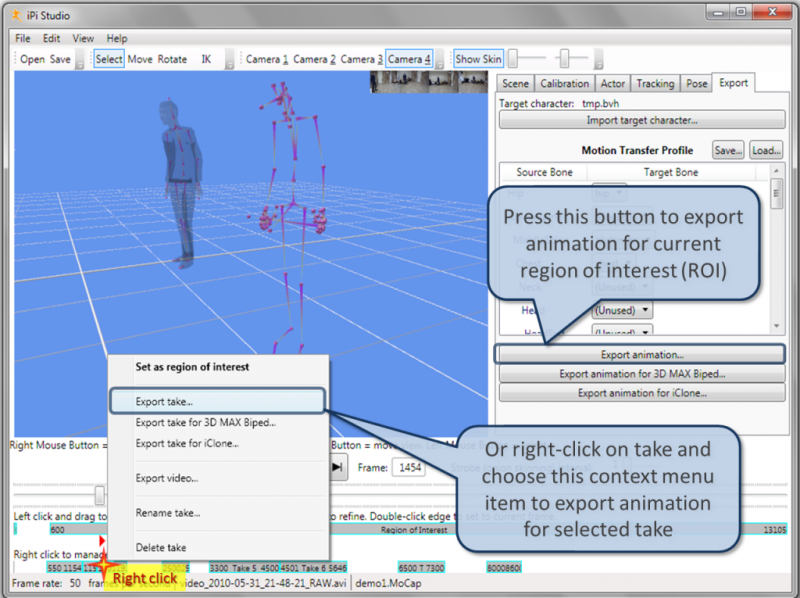Load a Motion Transfer Profile
This screenshot has height=598, width=800.
[x=766, y=151]
